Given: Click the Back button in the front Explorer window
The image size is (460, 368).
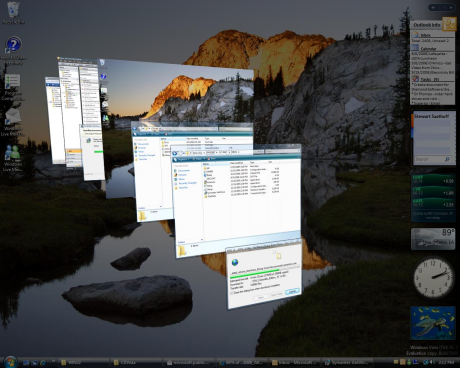Looking at the screenshot, I should 174,154.
